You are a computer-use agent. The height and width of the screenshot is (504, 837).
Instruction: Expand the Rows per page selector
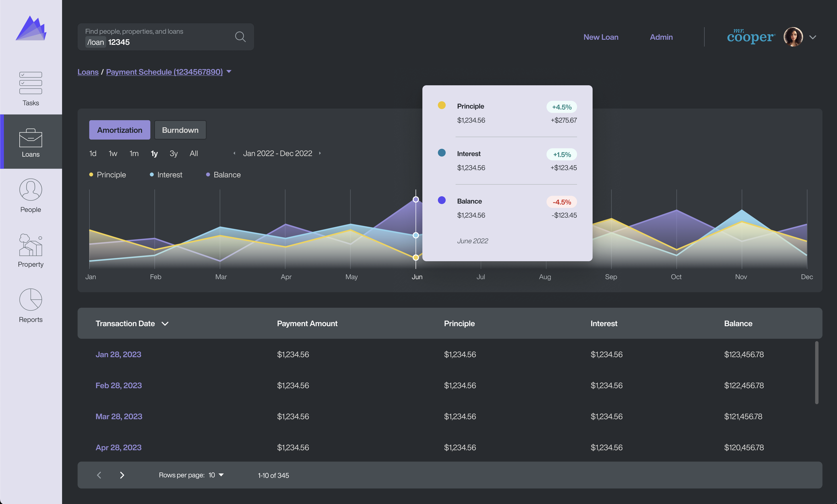[221, 475]
